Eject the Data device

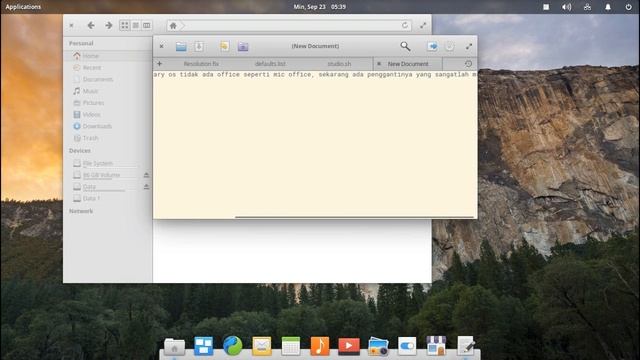146,187
